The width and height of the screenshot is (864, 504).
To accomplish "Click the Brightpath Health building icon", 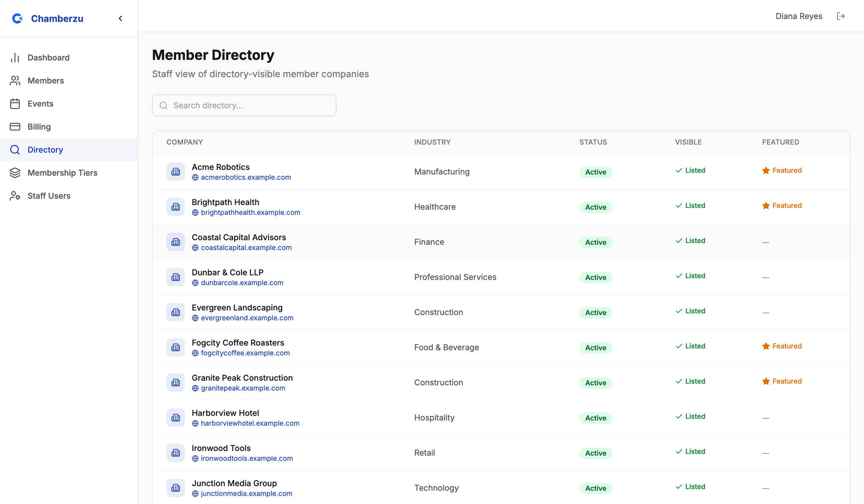I will (176, 207).
